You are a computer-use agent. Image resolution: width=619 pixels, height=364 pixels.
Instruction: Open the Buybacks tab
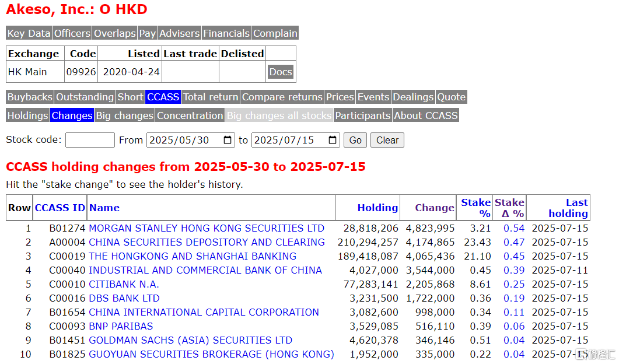click(30, 97)
